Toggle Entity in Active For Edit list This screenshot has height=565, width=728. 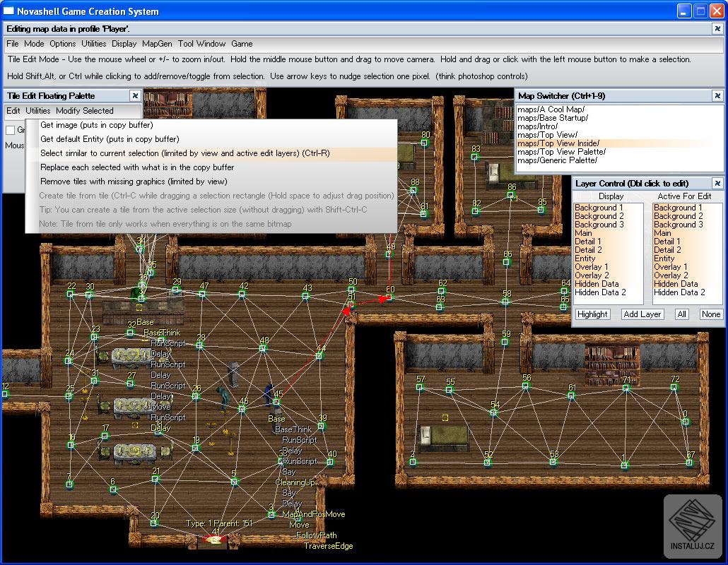coord(688,258)
